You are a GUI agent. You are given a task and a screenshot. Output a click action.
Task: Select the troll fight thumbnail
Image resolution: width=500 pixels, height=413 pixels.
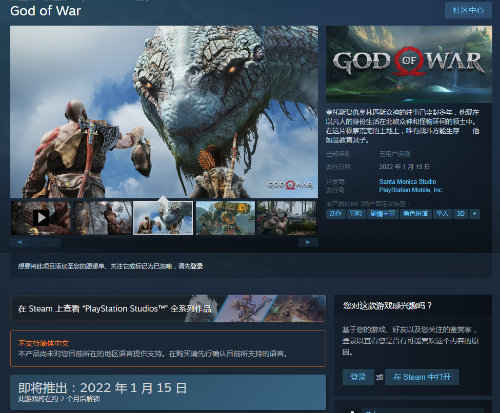point(287,218)
